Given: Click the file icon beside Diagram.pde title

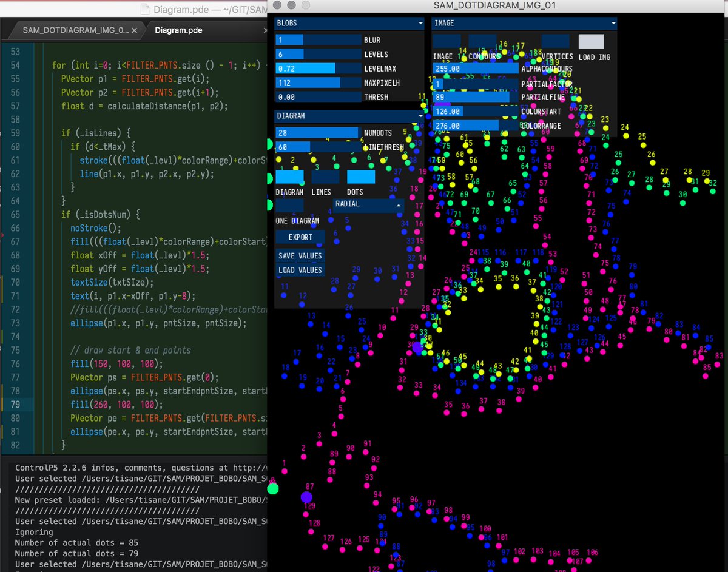Looking at the screenshot, I should tap(144, 8).
